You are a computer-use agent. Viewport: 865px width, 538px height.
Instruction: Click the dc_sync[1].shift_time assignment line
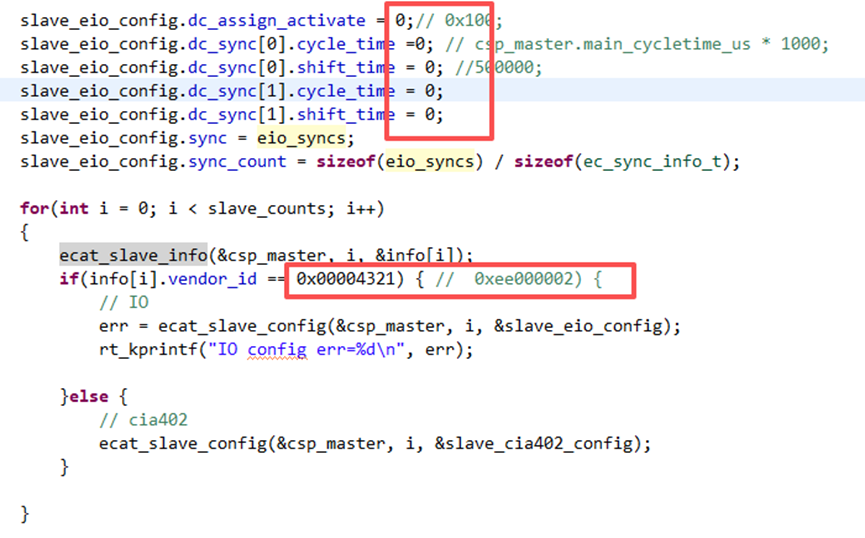coord(232,114)
